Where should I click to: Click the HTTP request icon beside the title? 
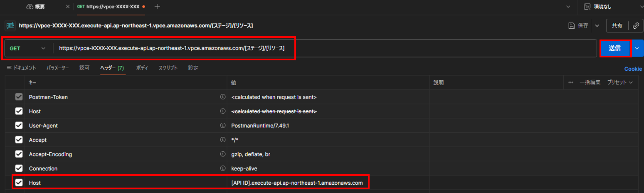click(10, 26)
